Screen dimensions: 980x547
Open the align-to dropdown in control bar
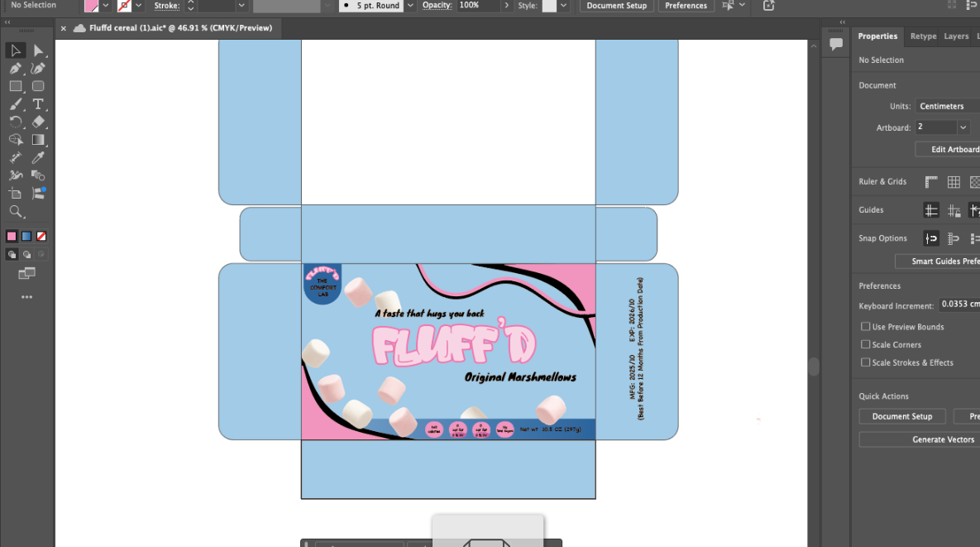tap(742, 6)
